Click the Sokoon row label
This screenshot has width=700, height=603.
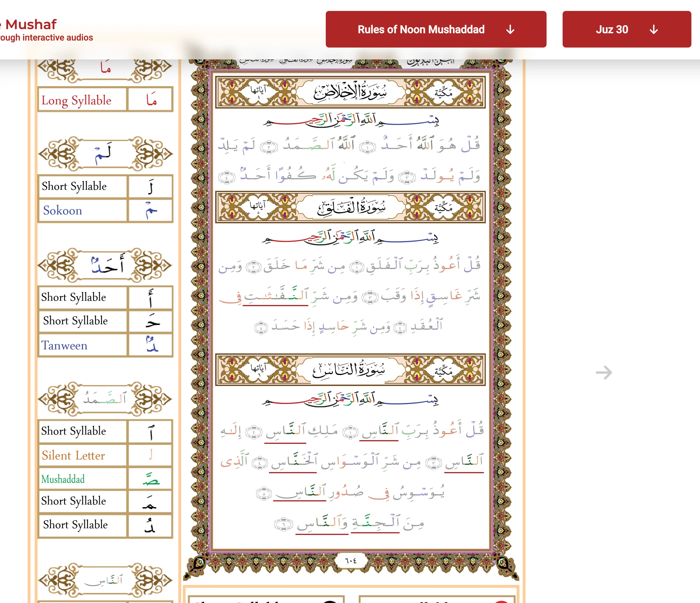pyautogui.click(x=62, y=211)
